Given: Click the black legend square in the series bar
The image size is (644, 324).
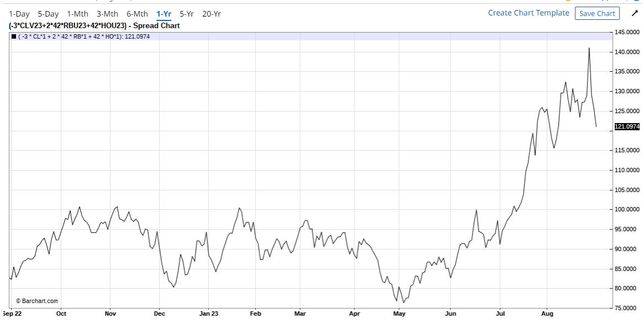Looking at the screenshot, I should coord(14,37).
